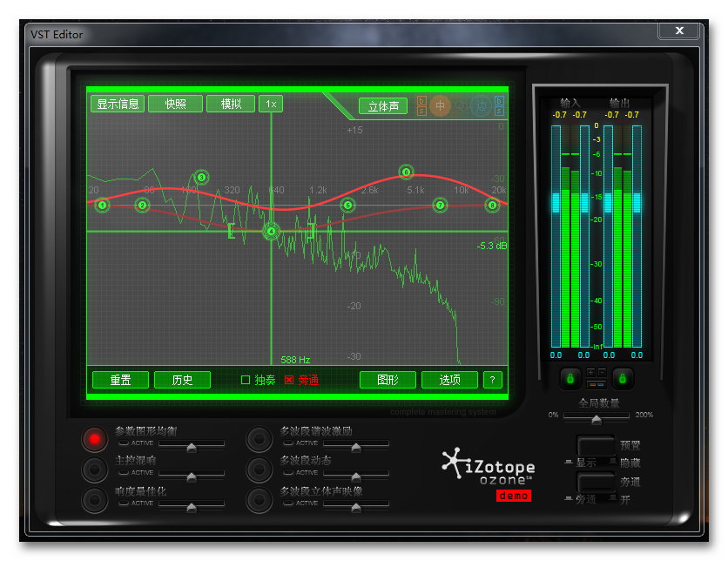Select the 响度最佳化 module button
The width and height of the screenshot is (728, 561).
click(x=94, y=500)
